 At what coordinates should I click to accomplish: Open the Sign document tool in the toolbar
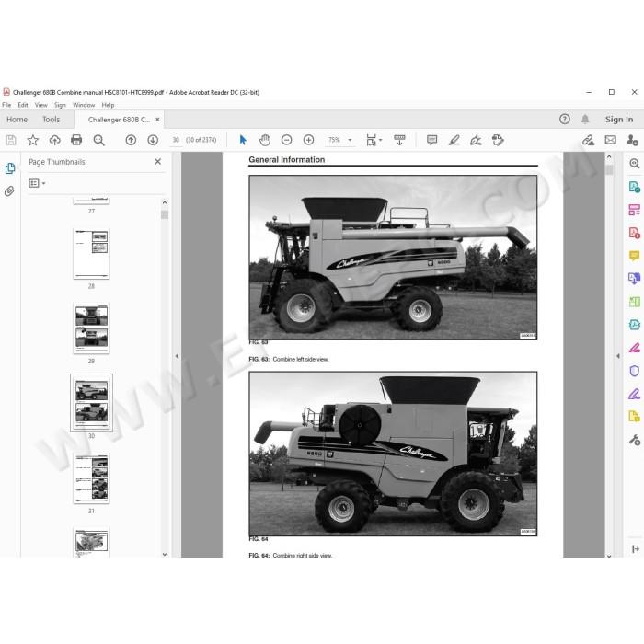476,140
